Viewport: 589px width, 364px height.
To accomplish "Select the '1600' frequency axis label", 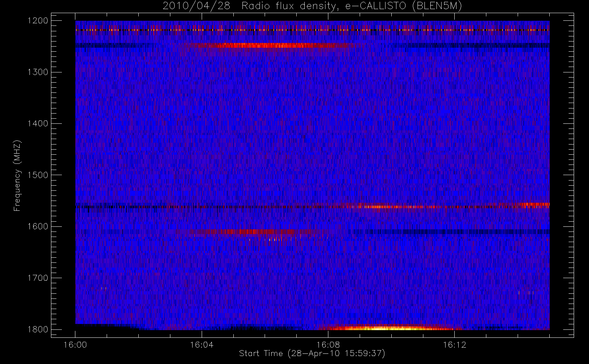I will click(38, 226).
